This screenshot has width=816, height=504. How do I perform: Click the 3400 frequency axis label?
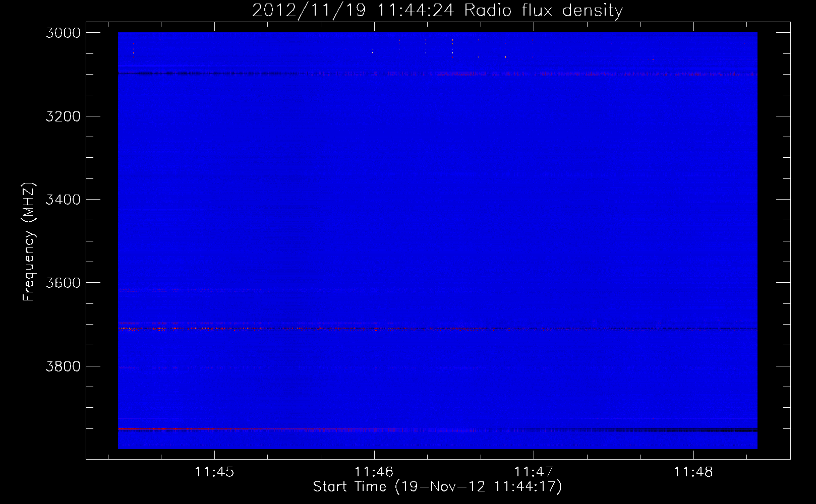[63, 200]
